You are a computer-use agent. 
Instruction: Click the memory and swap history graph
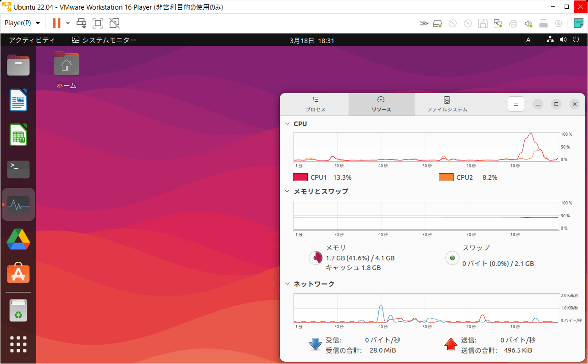click(426, 215)
